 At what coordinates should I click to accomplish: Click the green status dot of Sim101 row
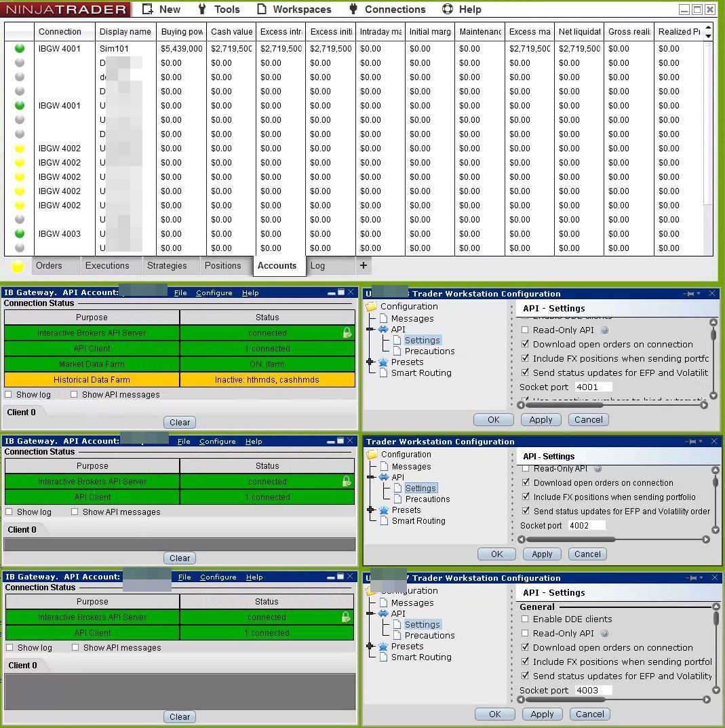point(20,48)
